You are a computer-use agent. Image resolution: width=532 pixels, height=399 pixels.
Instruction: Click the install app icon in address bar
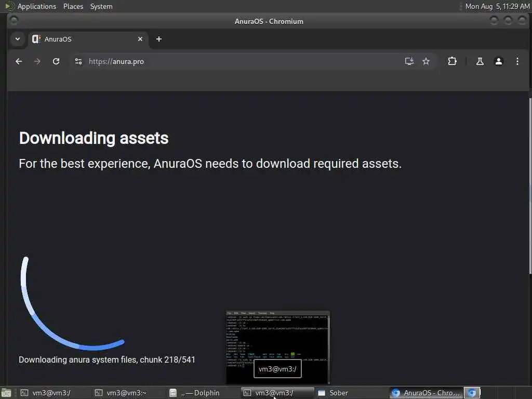[409, 61]
